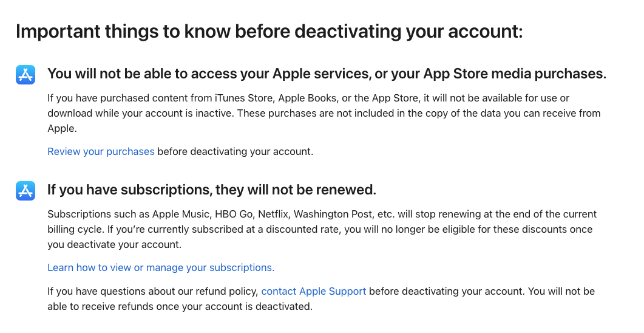
Task: Click the line you deactivate your account
Action: [x=115, y=245]
